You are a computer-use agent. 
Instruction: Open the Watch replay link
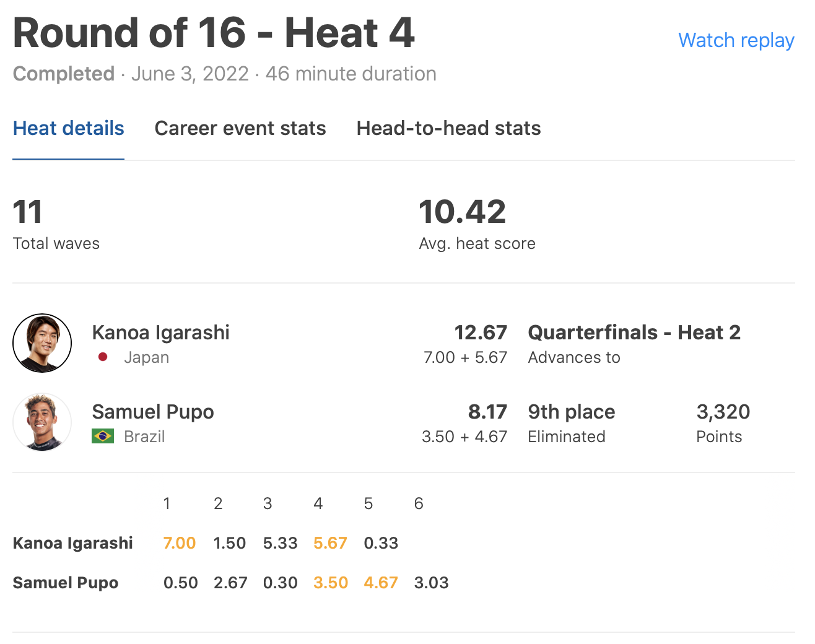[x=736, y=40]
